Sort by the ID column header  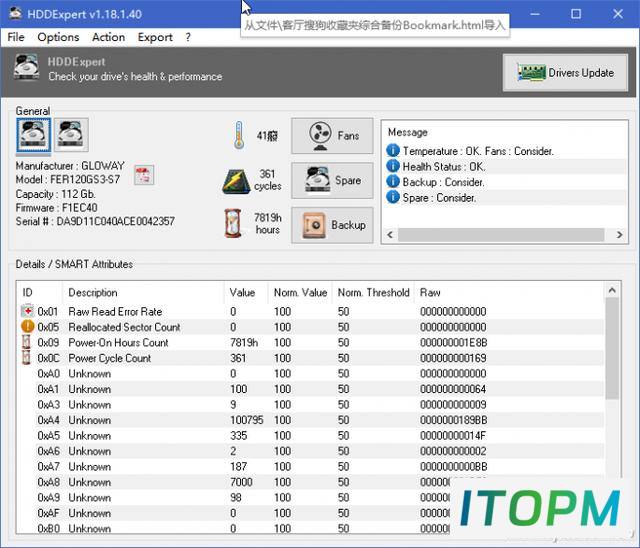[x=41, y=293]
